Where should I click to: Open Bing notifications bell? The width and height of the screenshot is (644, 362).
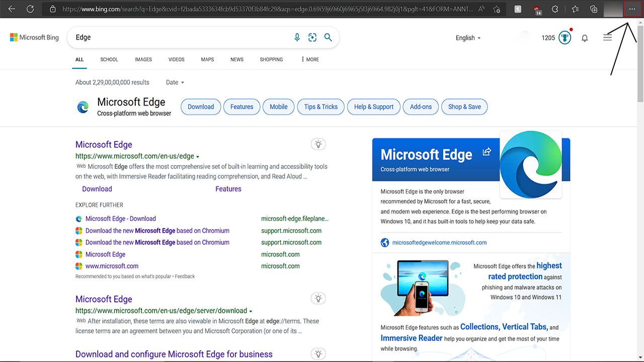pos(585,38)
